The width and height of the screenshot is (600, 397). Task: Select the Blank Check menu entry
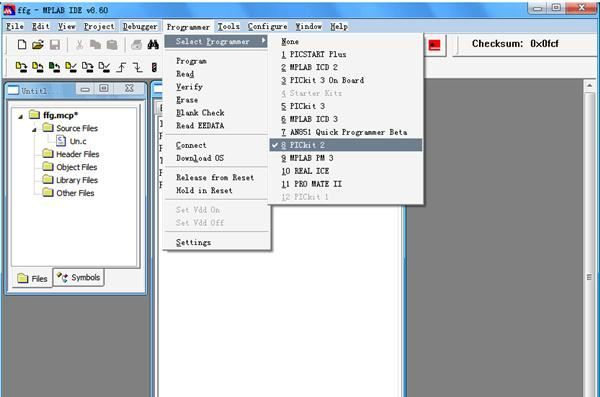coord(216,113)
